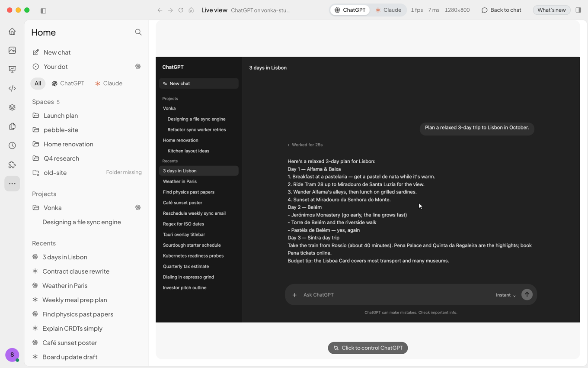
Task: Open the Launch plan space
Action: click(x=87, y=116)
